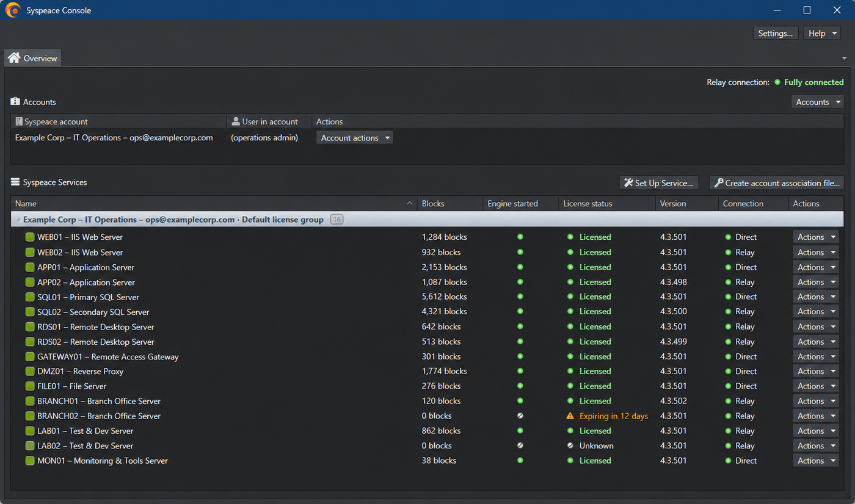Click the green icon next to WEB01

tap(30, 237)
